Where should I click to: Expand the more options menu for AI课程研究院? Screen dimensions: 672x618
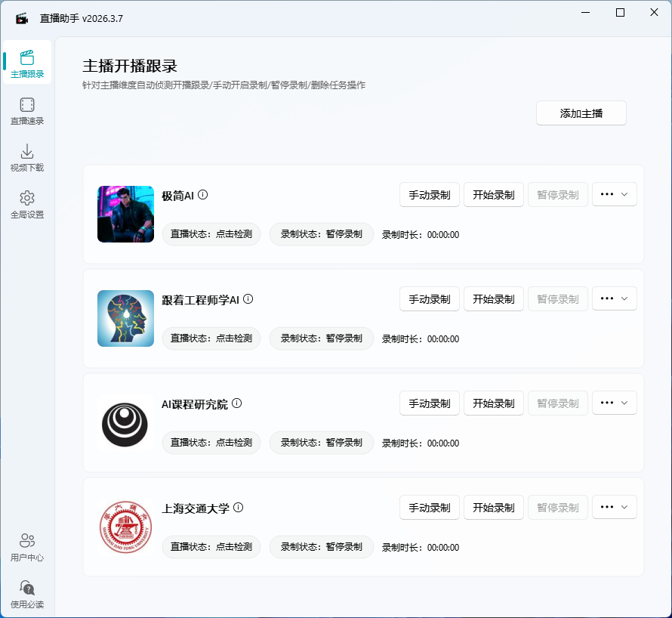click(614, 403)
